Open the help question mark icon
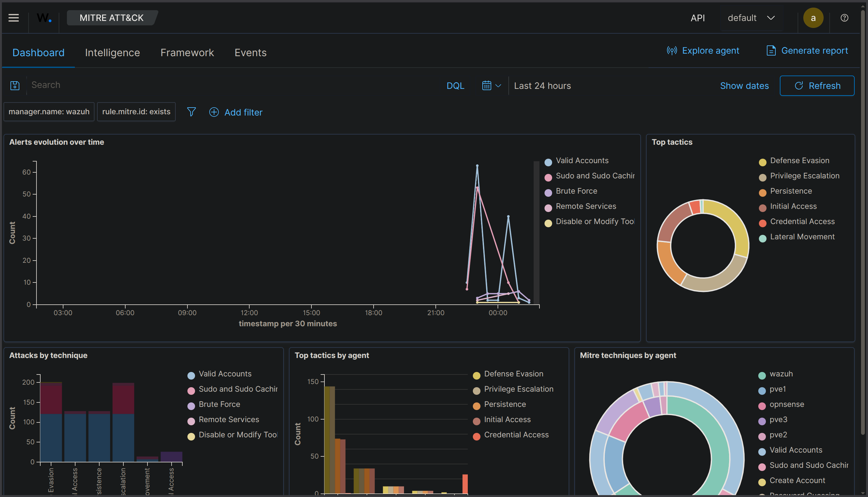This screenshot has height=497, width=868. (845, 18)
